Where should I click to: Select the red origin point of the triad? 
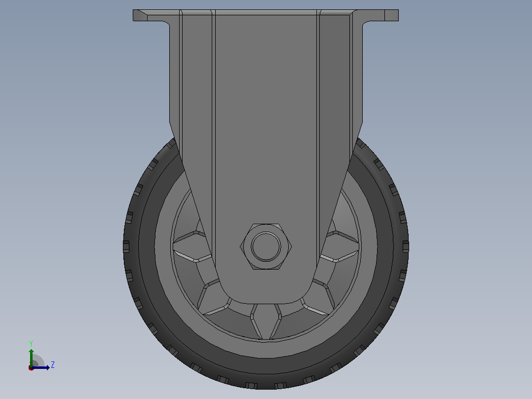pos(31,368)
